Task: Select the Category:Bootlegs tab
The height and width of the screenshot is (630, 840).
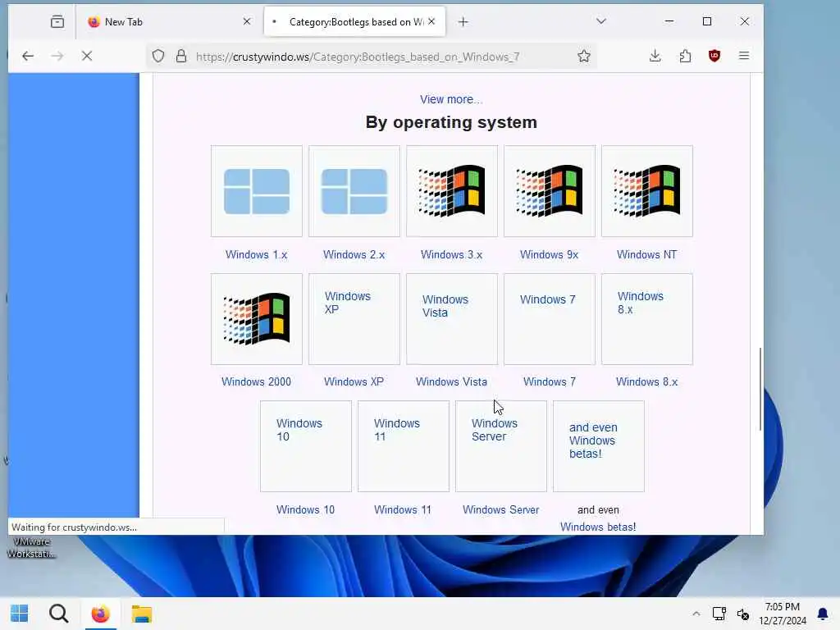Action: tap(354, 22)
